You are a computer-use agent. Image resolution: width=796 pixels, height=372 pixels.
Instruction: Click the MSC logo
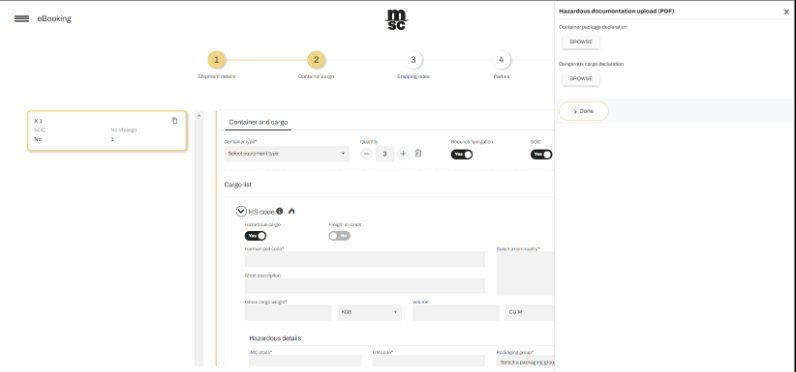[x=396, y=19]
